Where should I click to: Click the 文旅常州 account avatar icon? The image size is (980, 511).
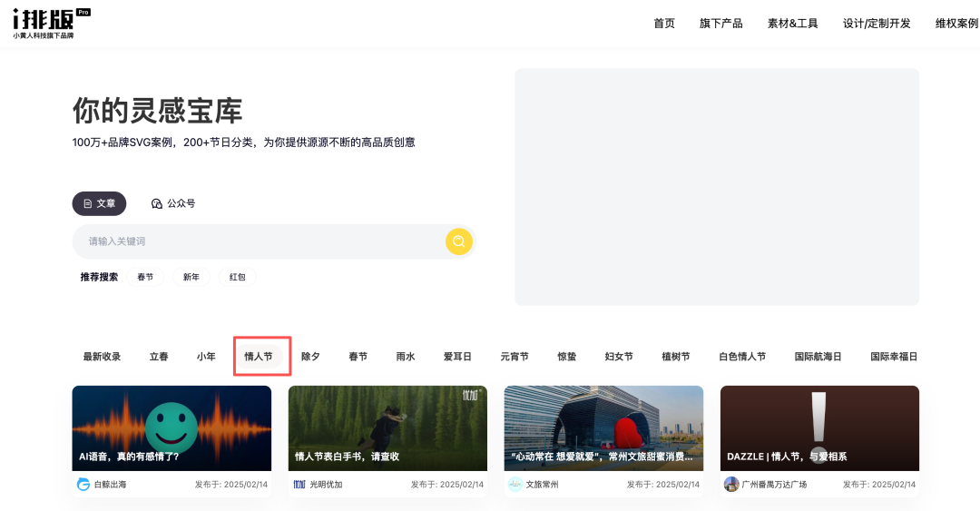(x=515, y=484)
